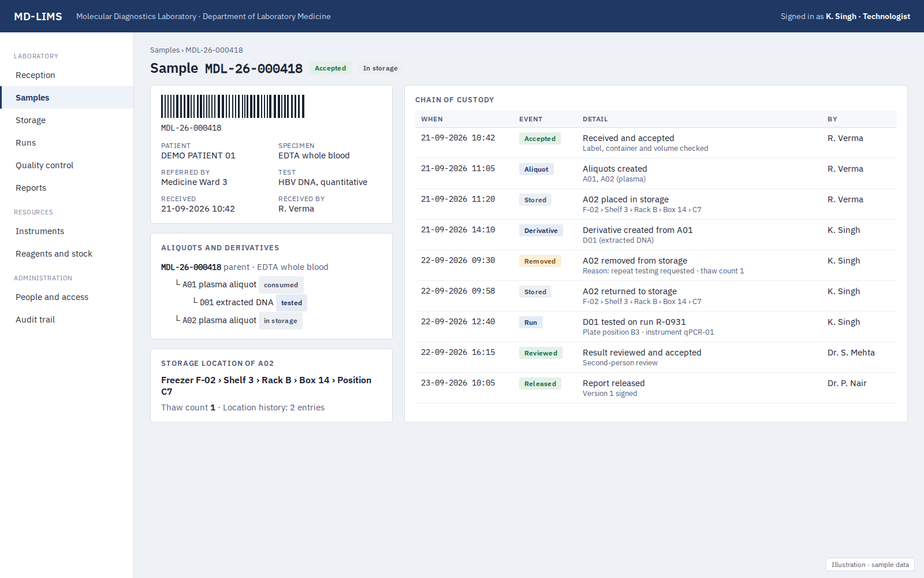Click the Freezer F-02 storage location path
The image size is (924, 578).
click(266, 386)
